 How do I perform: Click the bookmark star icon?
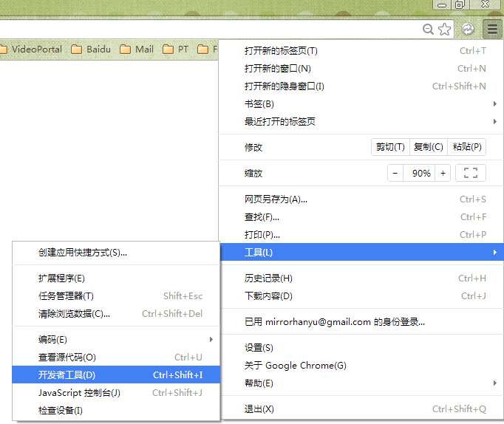pos(445,30)
